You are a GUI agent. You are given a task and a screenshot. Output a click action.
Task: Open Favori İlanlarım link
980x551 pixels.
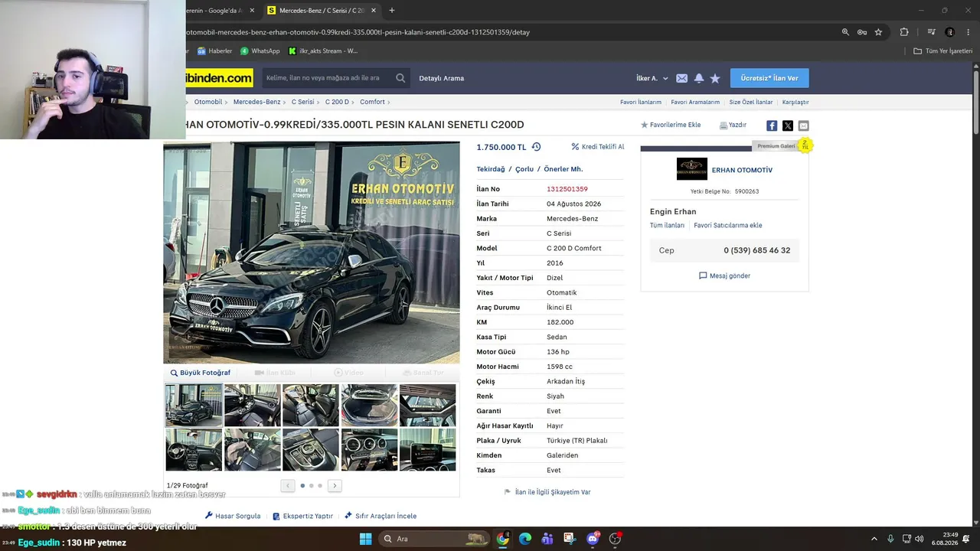(641, 102)
